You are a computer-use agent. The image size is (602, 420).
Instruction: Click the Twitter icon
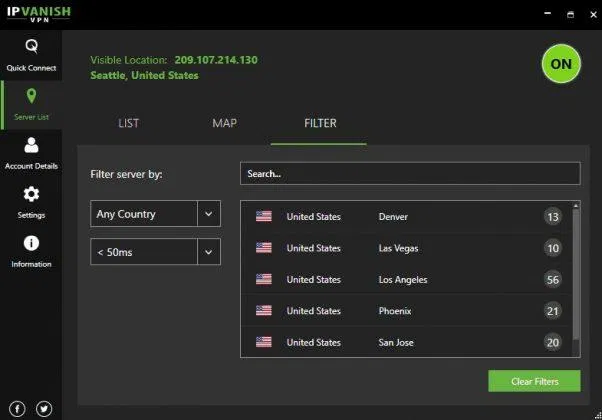click(x=44, y=408)
